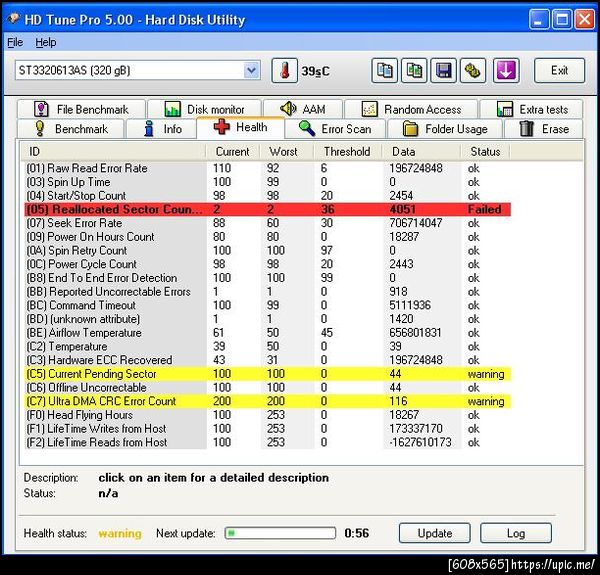Click the thermometer temperature icon
600x575 pixels.
click(x=284, y=70)
